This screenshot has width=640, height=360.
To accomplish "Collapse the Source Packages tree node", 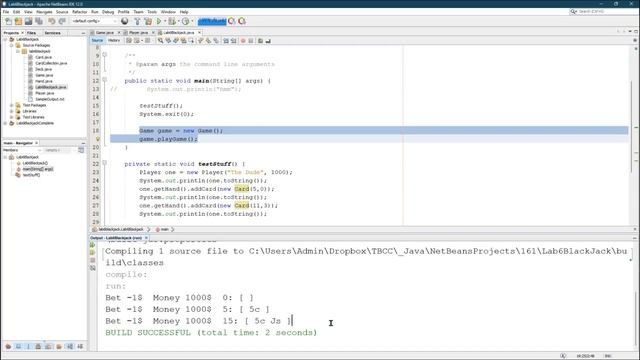I will coord(12,45).
